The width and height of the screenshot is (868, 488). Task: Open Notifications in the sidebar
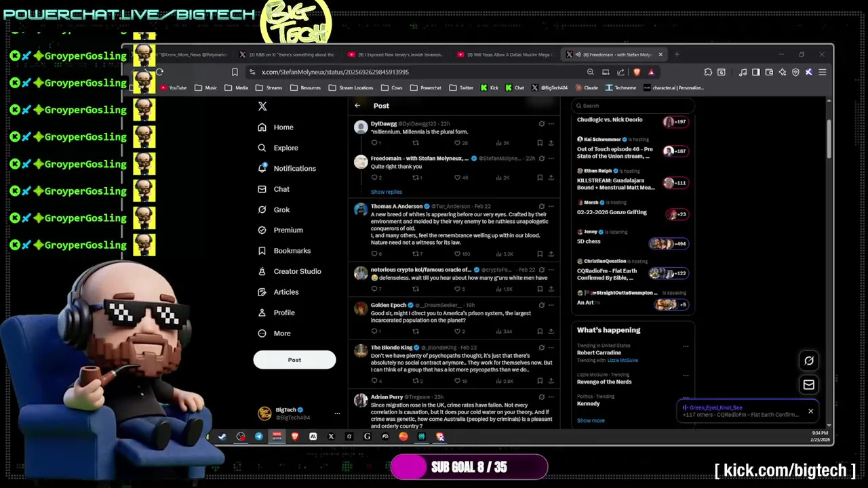pyautogui.click(x=287, y=169)
